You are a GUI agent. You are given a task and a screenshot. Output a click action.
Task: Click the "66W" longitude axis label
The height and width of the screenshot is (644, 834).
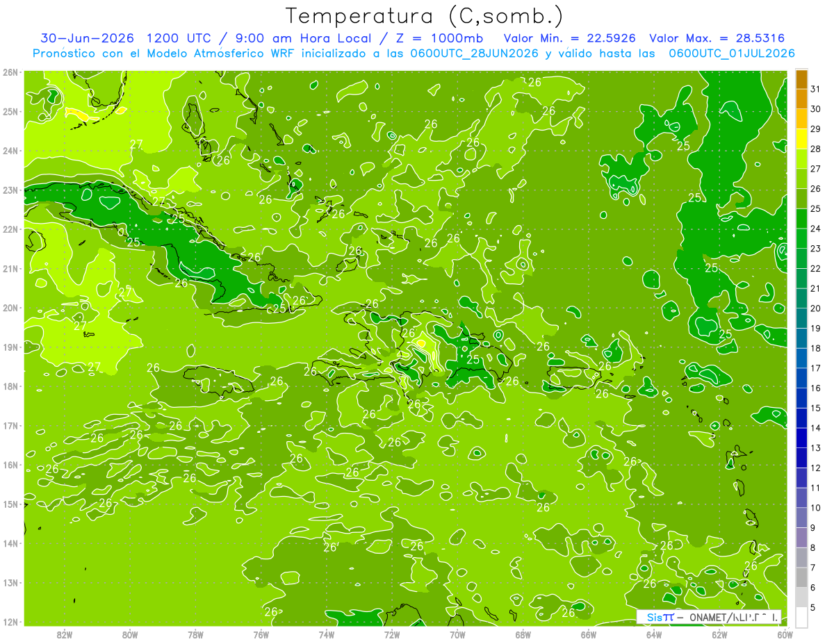589,634
